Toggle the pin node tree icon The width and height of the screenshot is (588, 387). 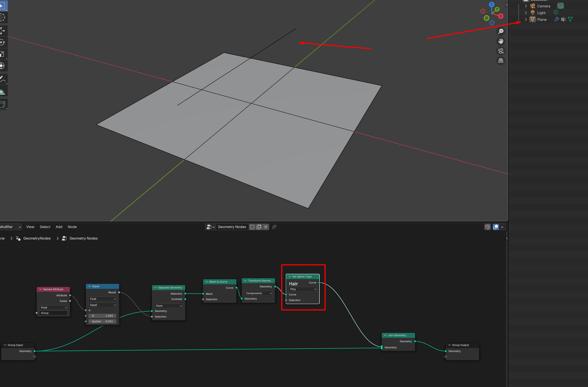(x=274, y=227)
